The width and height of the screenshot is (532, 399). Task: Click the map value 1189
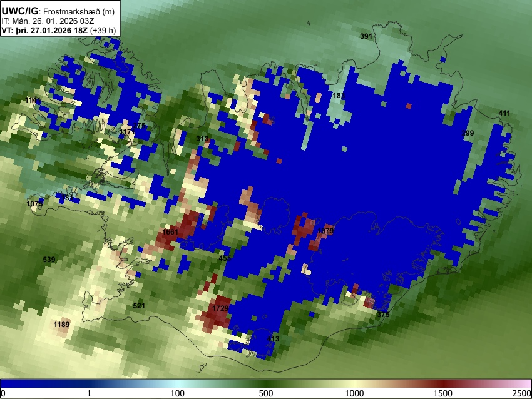coord(61,325)
